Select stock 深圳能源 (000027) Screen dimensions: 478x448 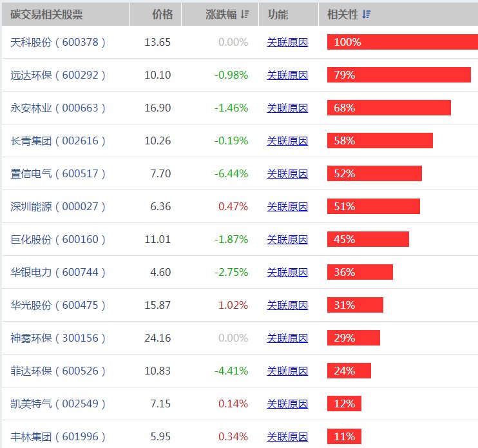(58, 207)
